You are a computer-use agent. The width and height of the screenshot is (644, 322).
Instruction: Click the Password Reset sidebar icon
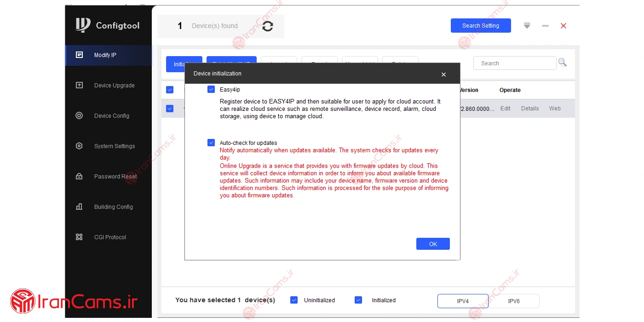tap(79, 176)
